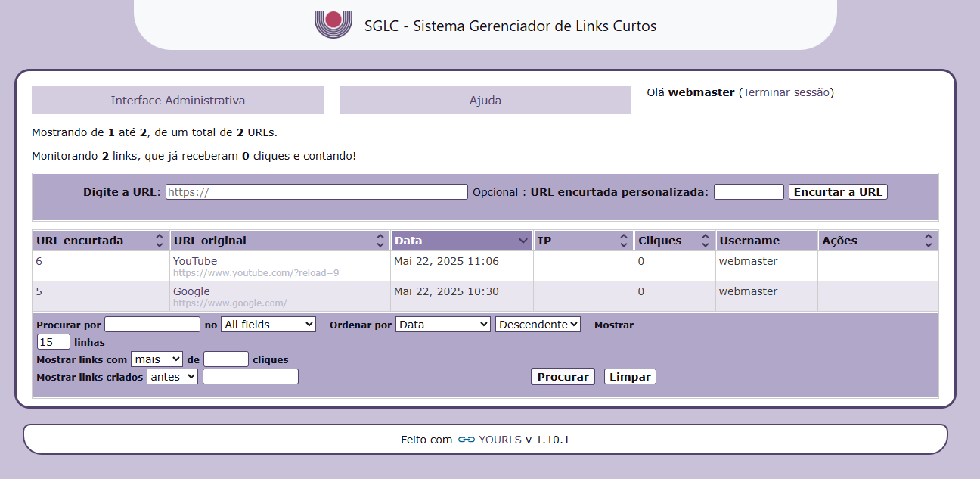980x479 pixels.
Task: Open the Interface Administrativa tab
Action: pos(178,100)
